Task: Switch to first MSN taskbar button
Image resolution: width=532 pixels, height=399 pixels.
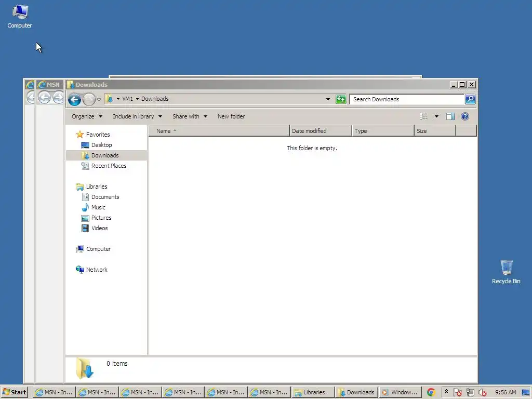Action: click(54, 392)
